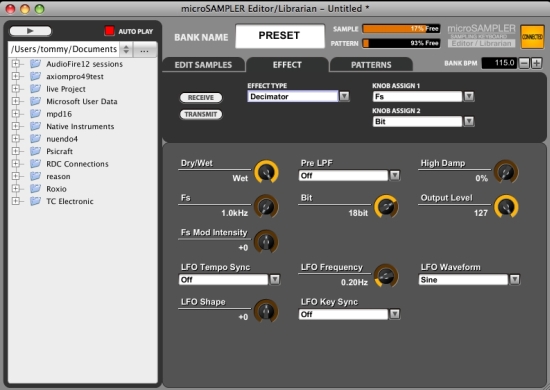
Task: Click the TRANSMIT button
Action: click(201, 114)
